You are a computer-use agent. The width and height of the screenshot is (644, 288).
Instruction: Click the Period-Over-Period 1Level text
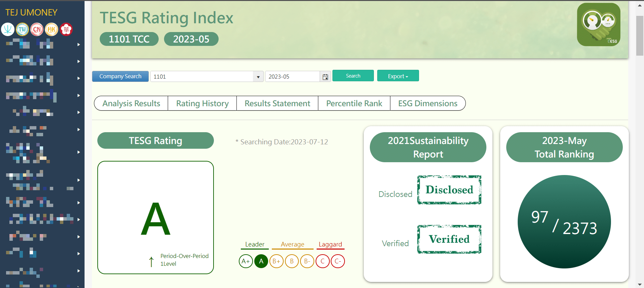coord(185,260)
